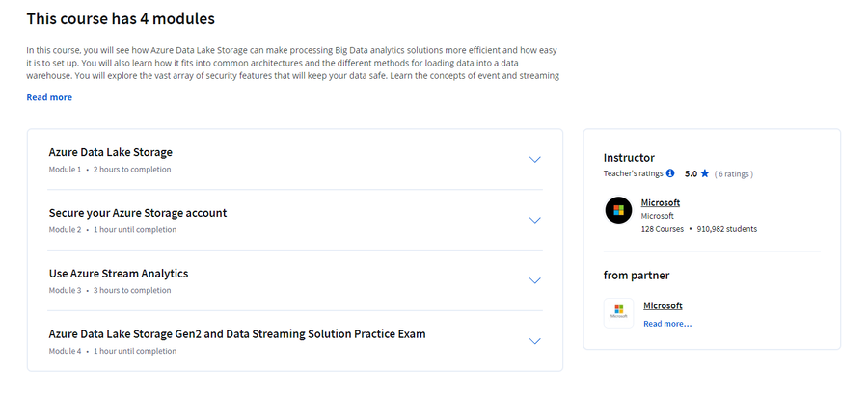Open the Microsoft partner link
Screen dimensions: 868x396
point(663,305)
